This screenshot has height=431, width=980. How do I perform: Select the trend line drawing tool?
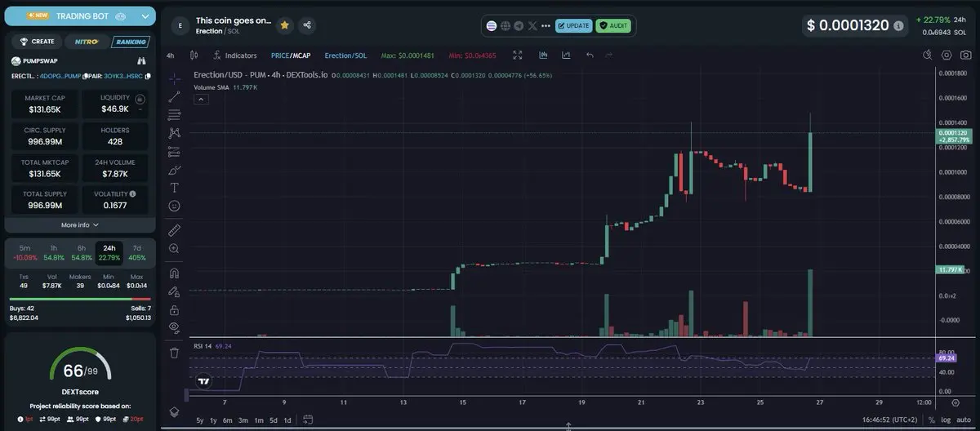tap(174, 97)
